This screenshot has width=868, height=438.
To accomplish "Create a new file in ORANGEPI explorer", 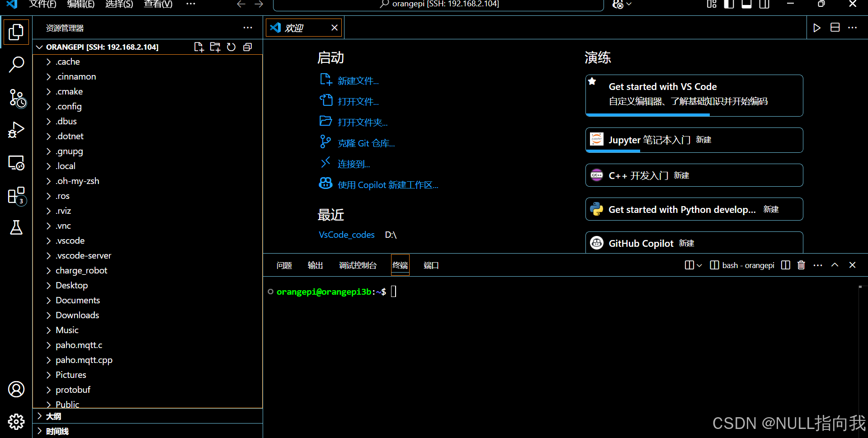I will pos(199,47).
